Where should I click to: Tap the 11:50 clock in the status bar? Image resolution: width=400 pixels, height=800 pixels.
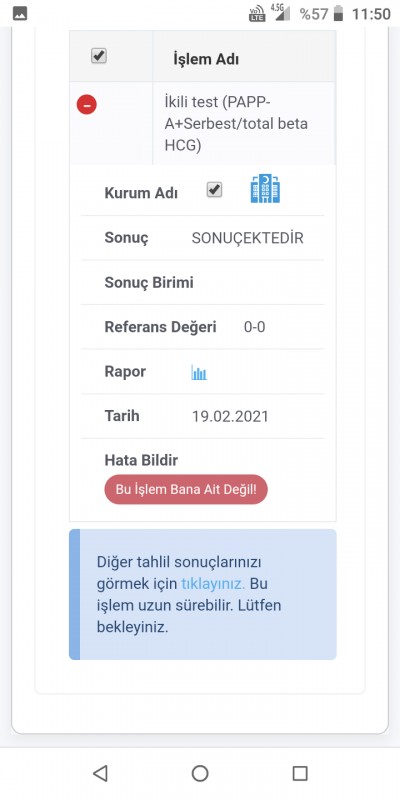[x=371, y=14]
